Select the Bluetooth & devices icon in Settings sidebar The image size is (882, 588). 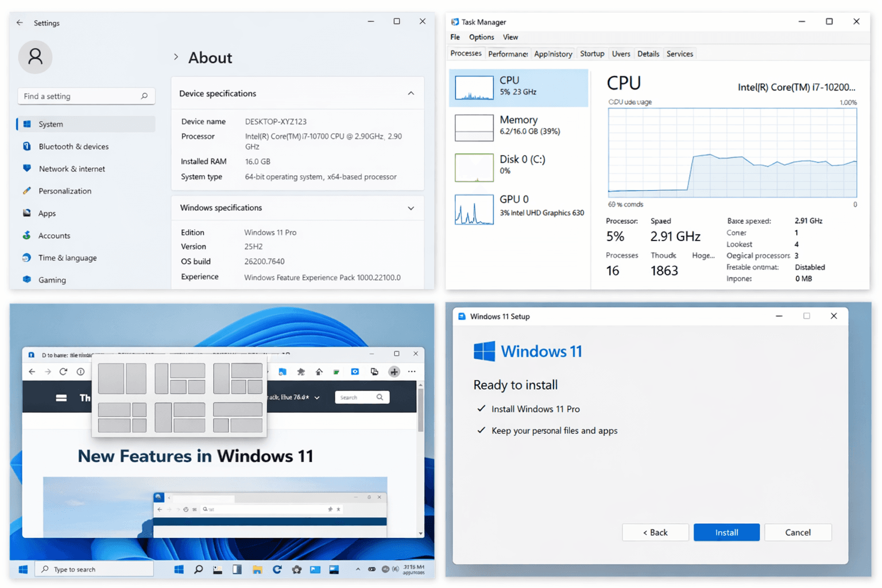pyautogui.click(x=27, y=146)
